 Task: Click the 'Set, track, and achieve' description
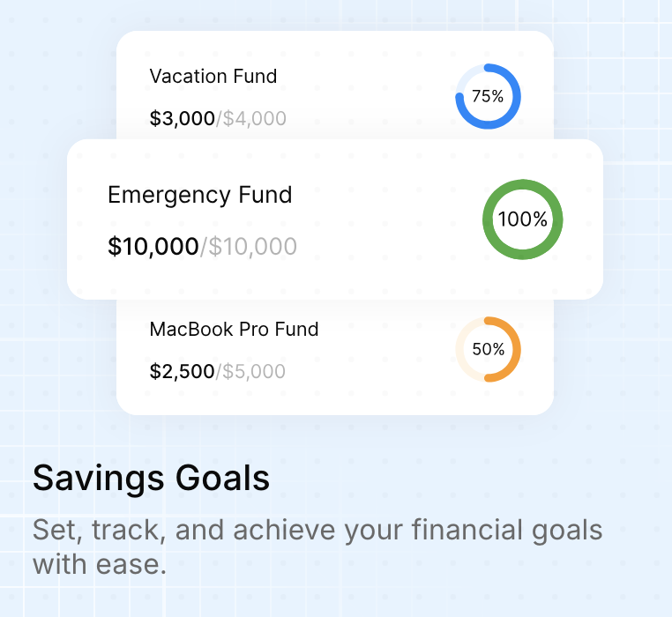pyautogui.click(x=317, y=547)
